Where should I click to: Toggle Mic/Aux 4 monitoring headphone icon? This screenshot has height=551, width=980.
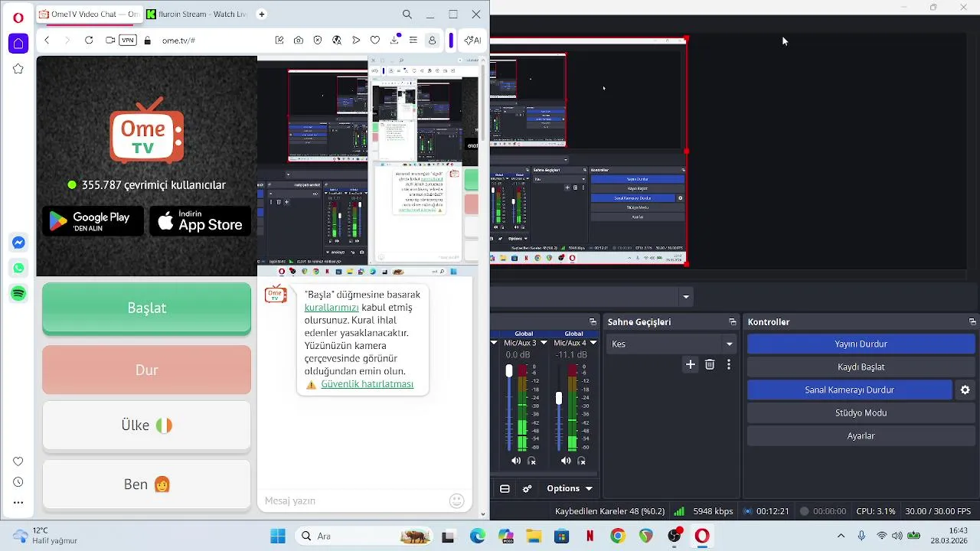[582, 461]
